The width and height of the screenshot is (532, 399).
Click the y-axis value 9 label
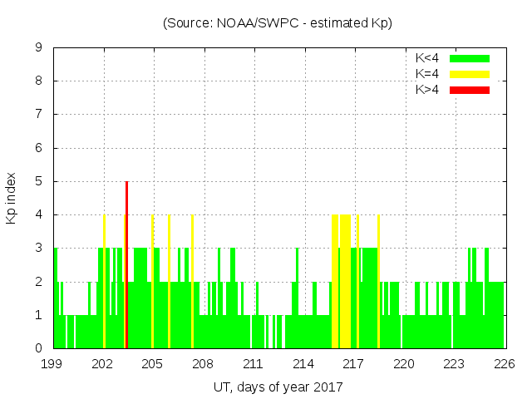[39, 47]
